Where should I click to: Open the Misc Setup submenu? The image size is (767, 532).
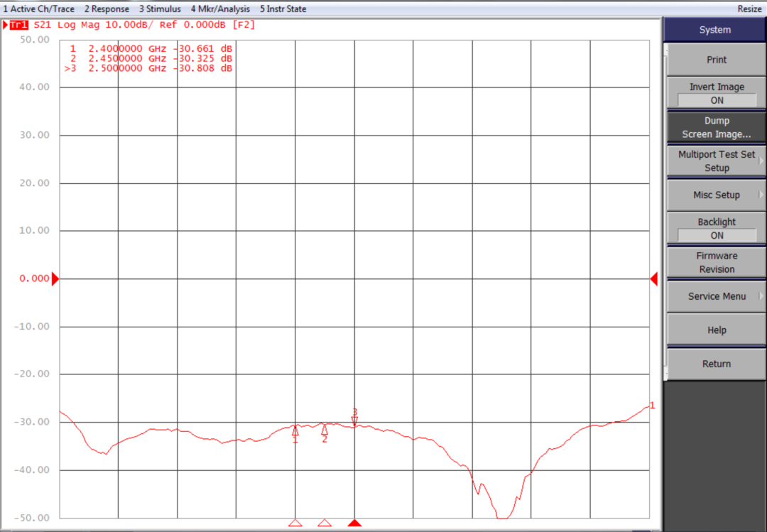716,195
